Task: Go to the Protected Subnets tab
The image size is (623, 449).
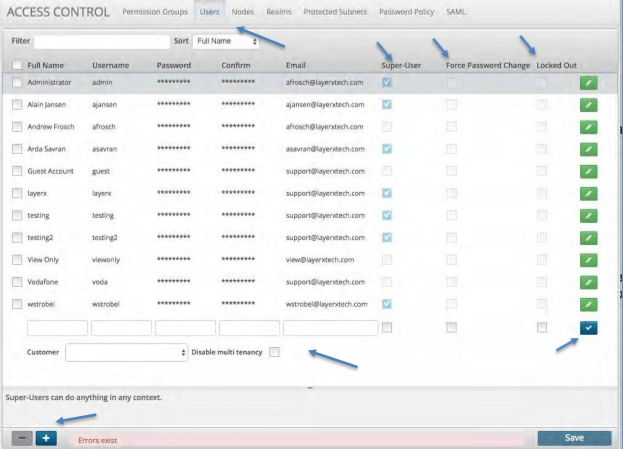Action: click(335, 11)
